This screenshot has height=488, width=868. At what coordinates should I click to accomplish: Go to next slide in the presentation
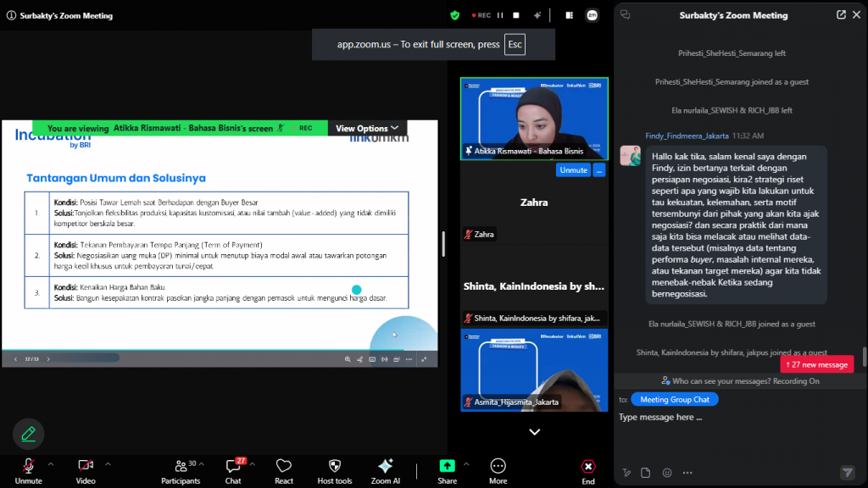[48, 359]
